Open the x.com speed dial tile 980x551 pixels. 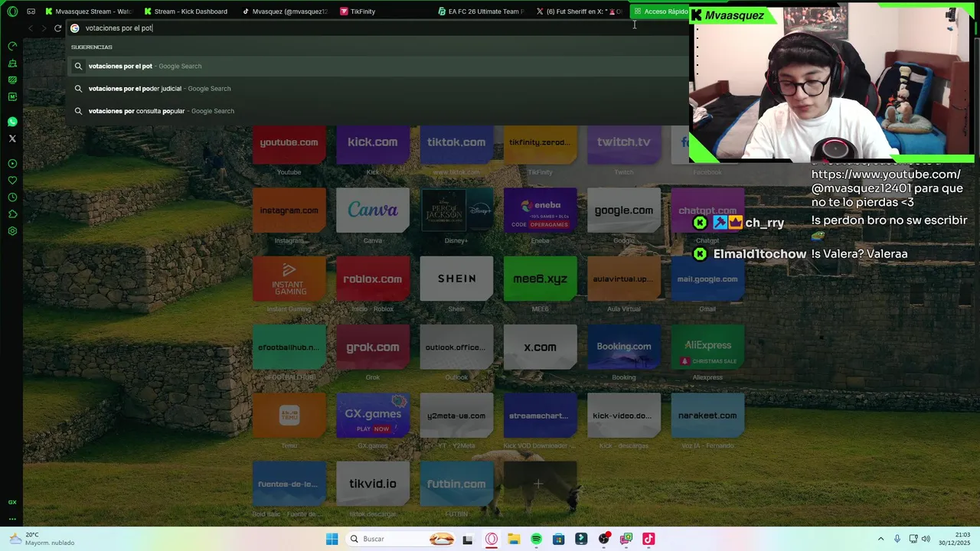[x=540, y=347]
